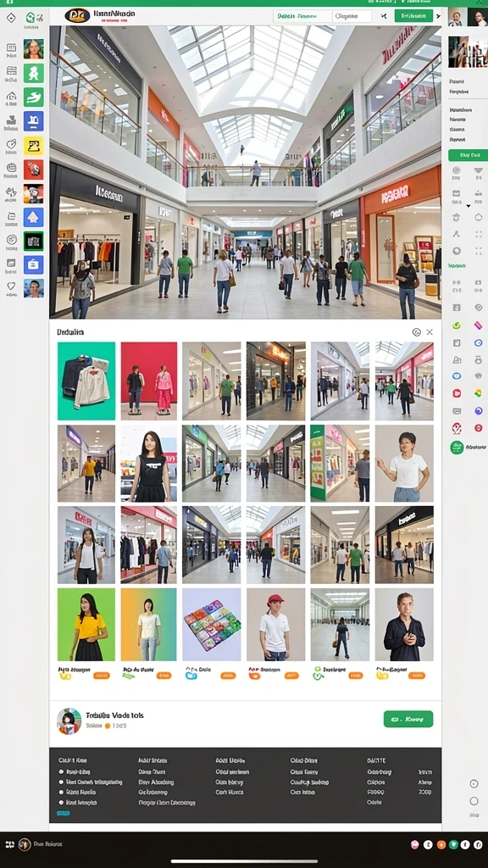Expand the small black dropdown arrow in right panel

coord(469,206)
